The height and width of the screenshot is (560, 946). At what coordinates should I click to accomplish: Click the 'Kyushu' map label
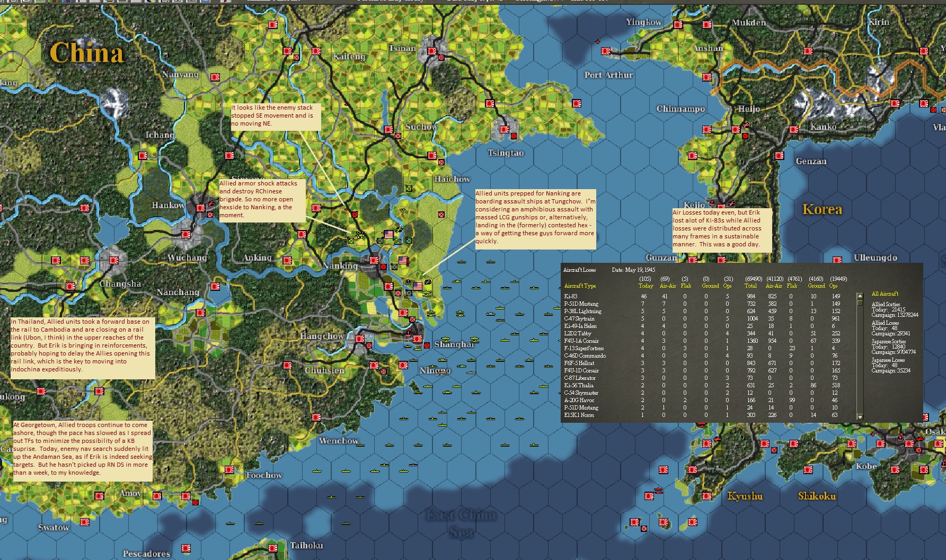tap(745, 496)
